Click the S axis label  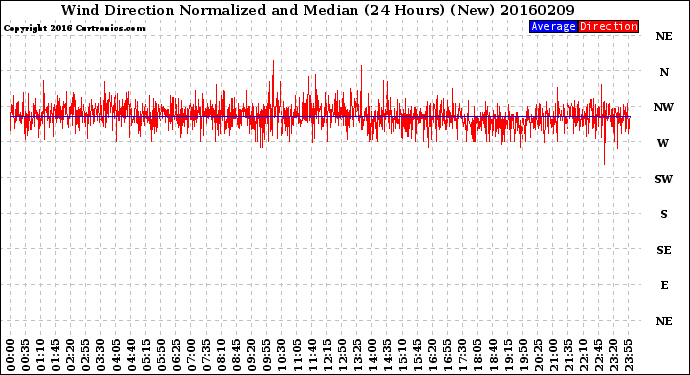coord(664,214)
